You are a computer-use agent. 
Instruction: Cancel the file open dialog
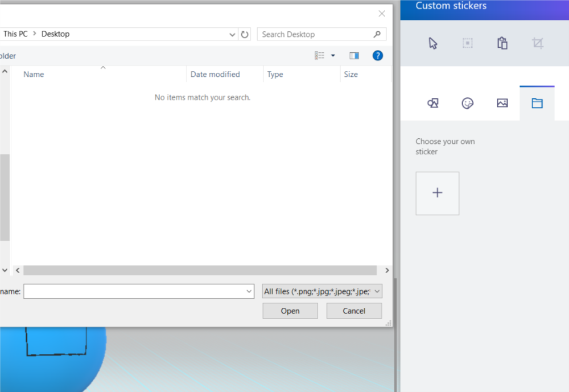(x=354, y=311)
